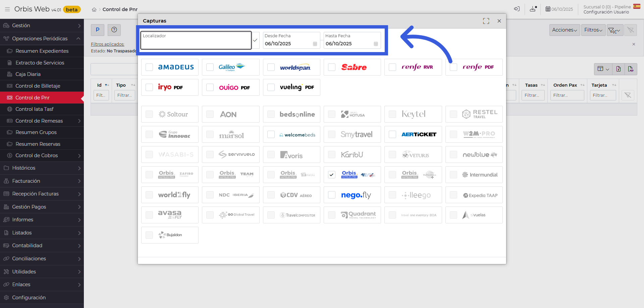Click the Spanish flag language icon
Screen dimensions: 644x308
click(x=637, y=6)
